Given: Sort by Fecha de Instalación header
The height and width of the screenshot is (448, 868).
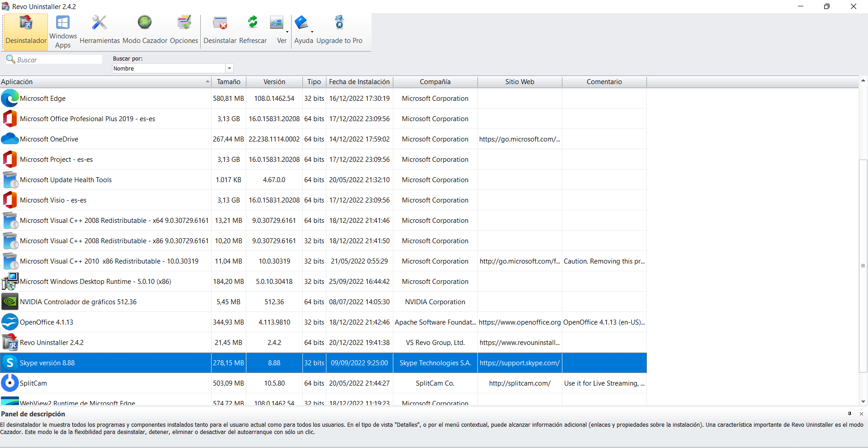Looking at the screenshot, I should tap(359, 82).
